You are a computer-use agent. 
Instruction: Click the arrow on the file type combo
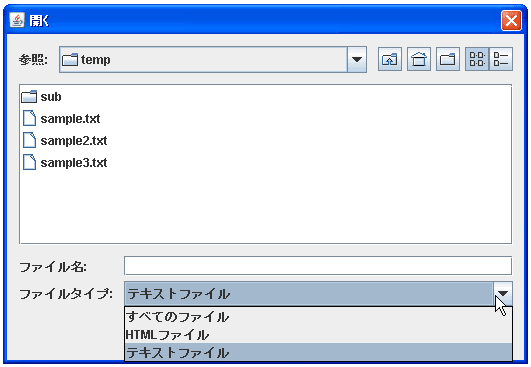pos(503,294)
